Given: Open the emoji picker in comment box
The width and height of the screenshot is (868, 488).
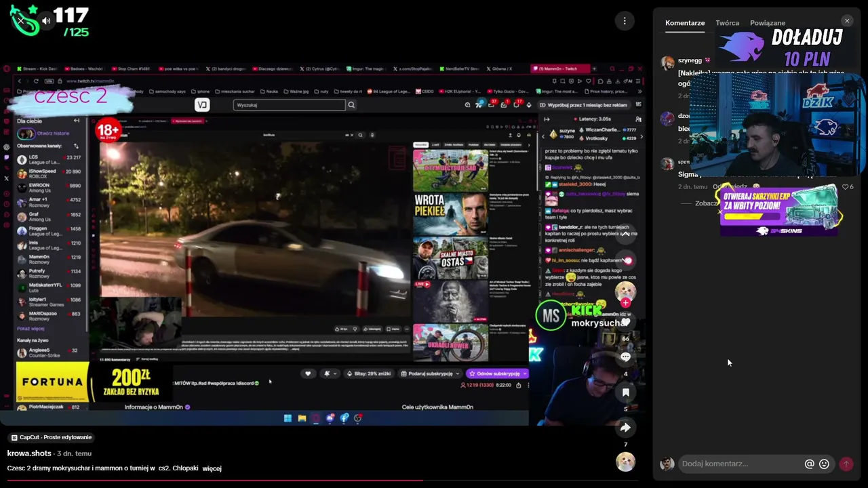Looking at the screenshot, I should point(824,464).
